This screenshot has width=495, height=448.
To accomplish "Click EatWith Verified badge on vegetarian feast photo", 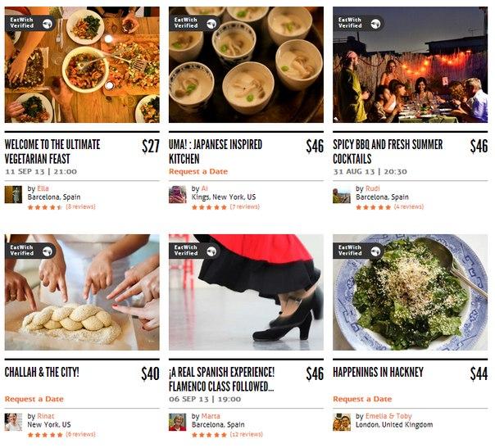I will pos(30,23).
